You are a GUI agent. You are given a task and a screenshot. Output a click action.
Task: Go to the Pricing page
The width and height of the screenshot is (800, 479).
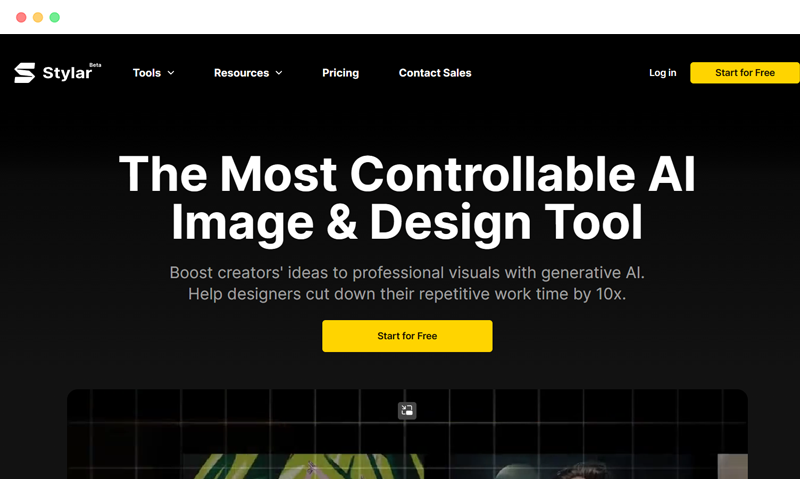[x=340, y=73]
